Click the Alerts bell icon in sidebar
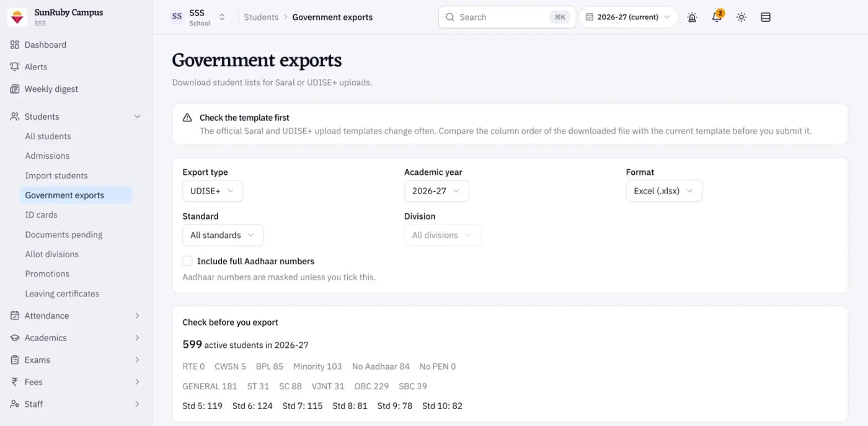 pos(15,67)
